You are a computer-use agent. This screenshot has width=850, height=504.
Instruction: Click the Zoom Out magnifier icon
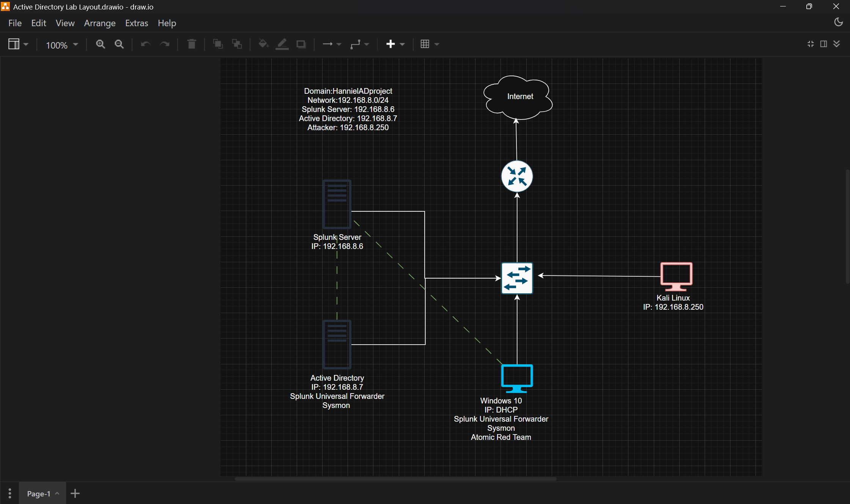coord(119,44)
